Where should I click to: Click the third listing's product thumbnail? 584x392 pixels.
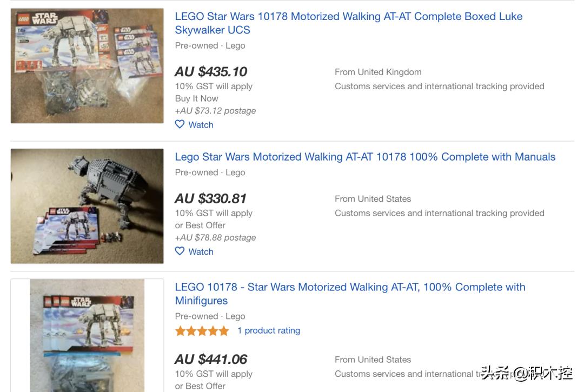(87, 335)
